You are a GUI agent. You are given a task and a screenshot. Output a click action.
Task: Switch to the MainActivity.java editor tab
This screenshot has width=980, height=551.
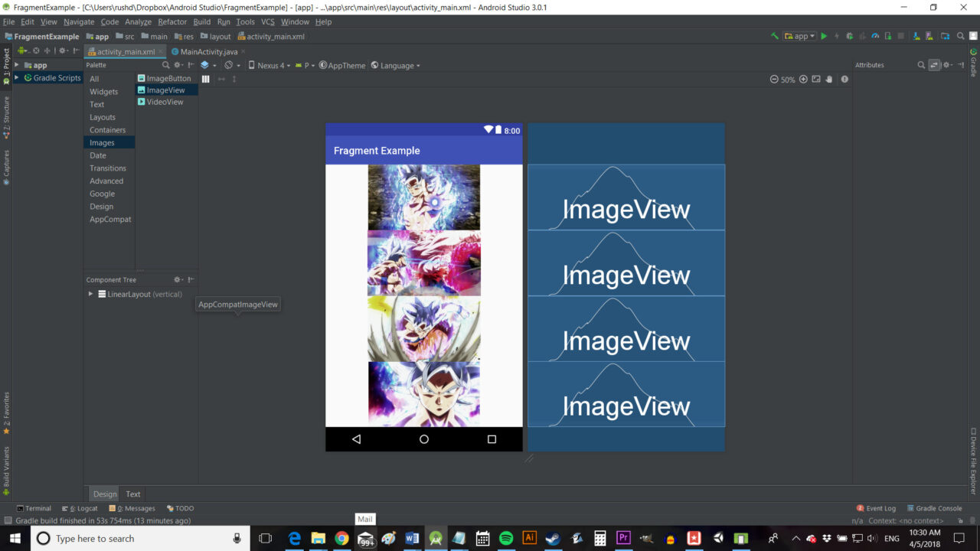(207, 52)
